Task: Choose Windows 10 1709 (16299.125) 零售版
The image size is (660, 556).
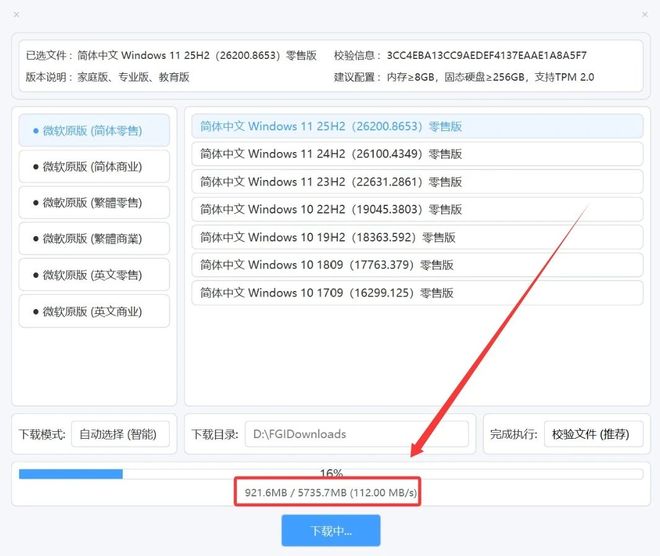Action: pos(417,293)
